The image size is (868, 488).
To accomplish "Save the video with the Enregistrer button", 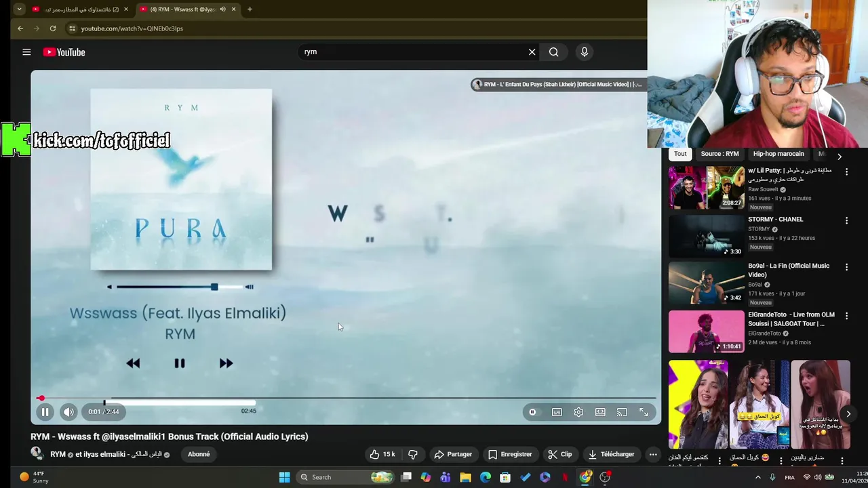I will (510, 454).
